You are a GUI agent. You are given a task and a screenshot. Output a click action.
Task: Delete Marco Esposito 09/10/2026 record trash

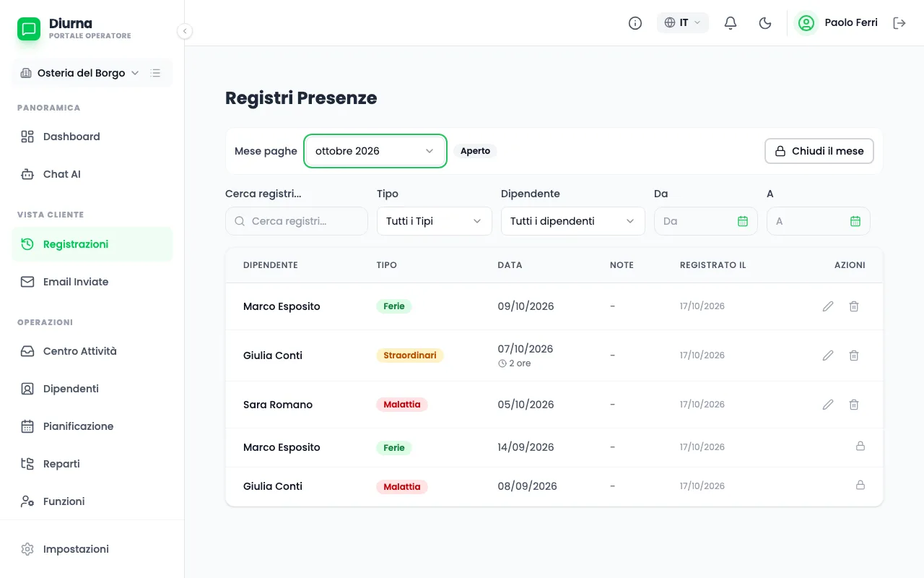854,306
